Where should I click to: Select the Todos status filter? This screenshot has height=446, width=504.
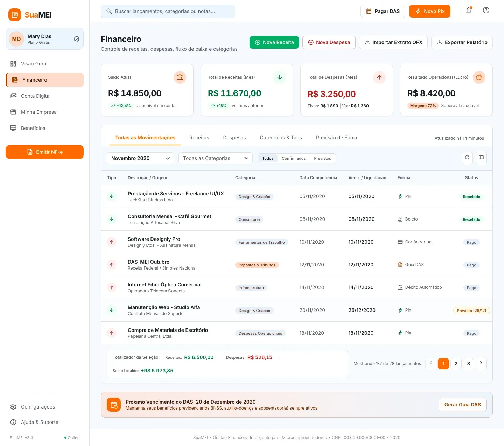pyautogui.click(x=268, y=158)
